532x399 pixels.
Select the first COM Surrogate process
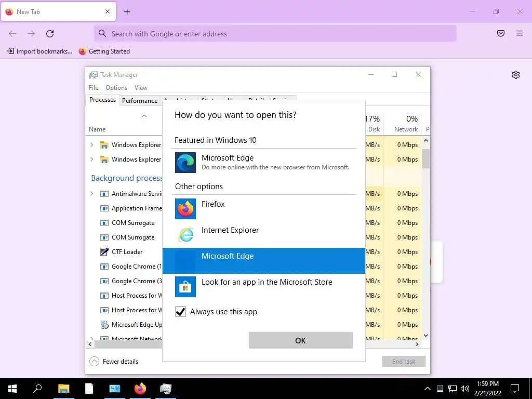[x=133, y=222]
